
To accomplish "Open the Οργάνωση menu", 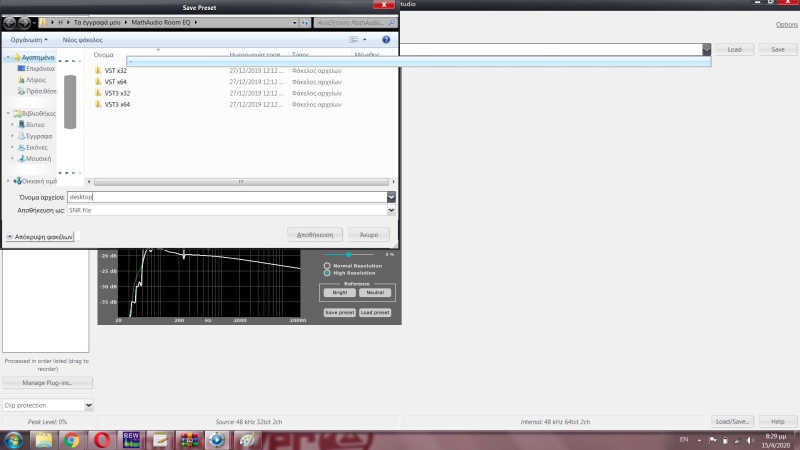I will click(x=29, y=39).
